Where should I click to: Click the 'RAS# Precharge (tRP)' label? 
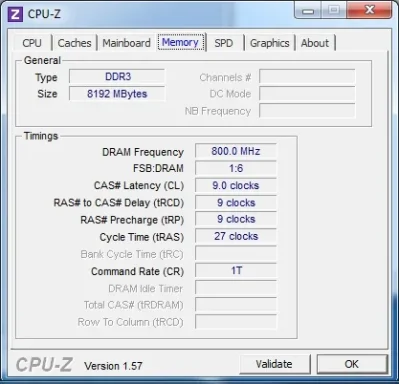(x=132, y=220)
